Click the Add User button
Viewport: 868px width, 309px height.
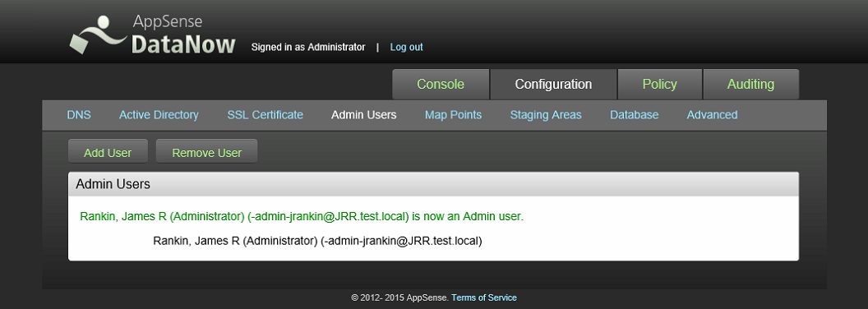click(x=108, y=151)
